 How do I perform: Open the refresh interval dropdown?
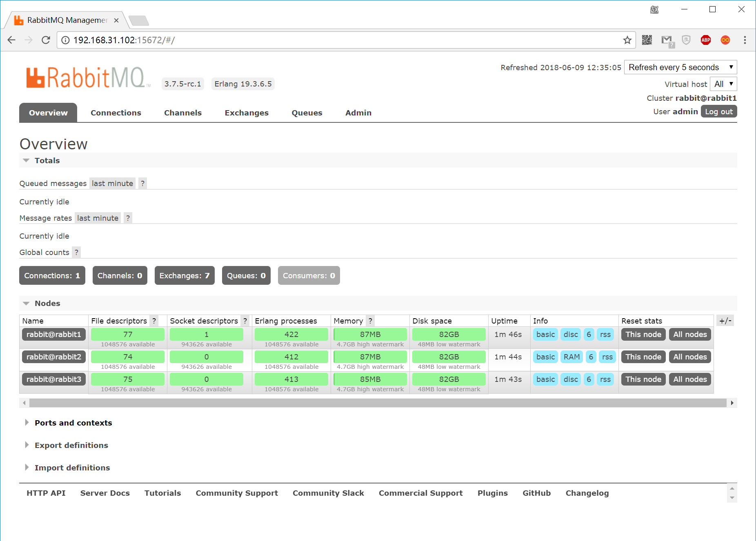coord(680,67)
